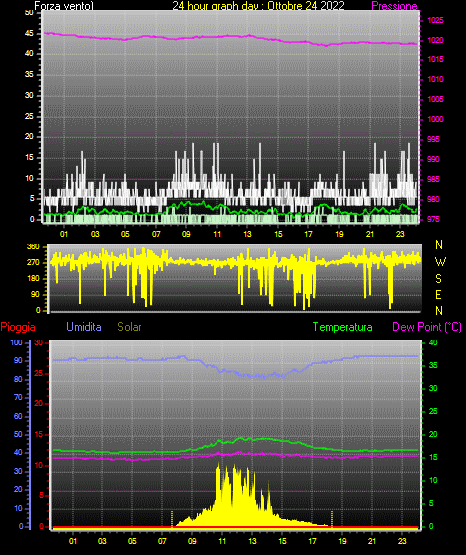This screenshot has width=466, height=555.
Task: Click humidity axis value 80
Action: point(18,379)
